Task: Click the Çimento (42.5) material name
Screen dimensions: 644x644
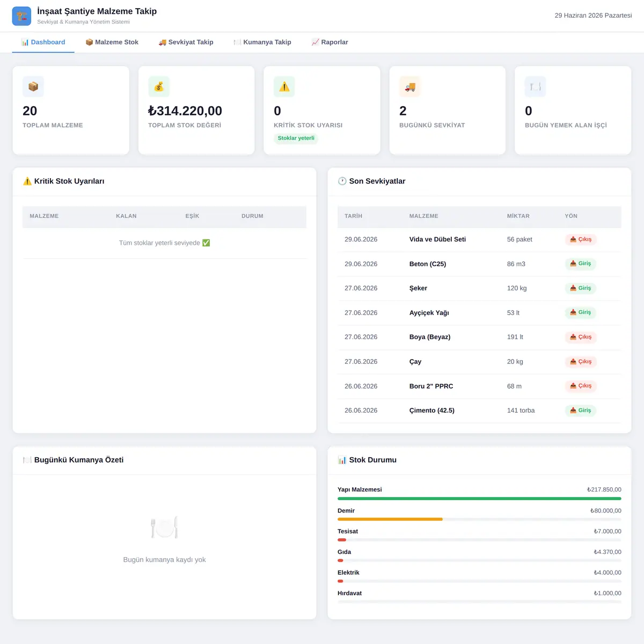Action: tap(432, 411)
